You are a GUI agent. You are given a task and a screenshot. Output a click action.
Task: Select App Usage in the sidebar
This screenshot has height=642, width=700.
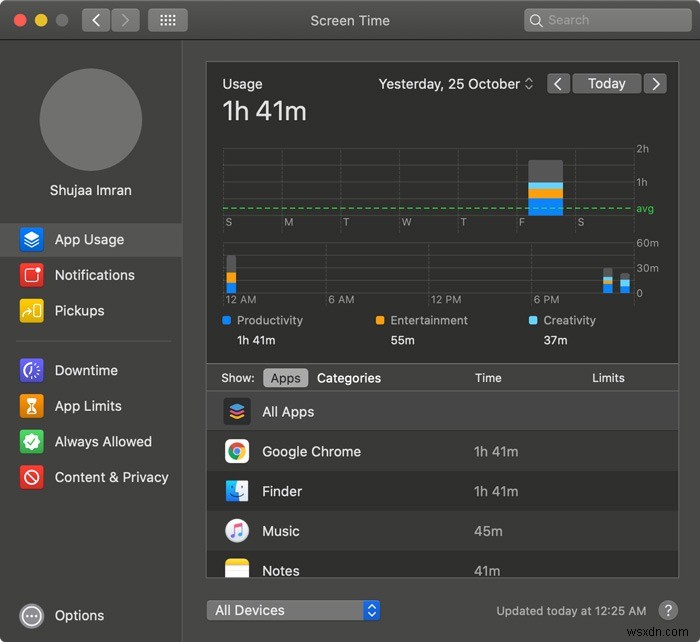(x=91, y=240)
